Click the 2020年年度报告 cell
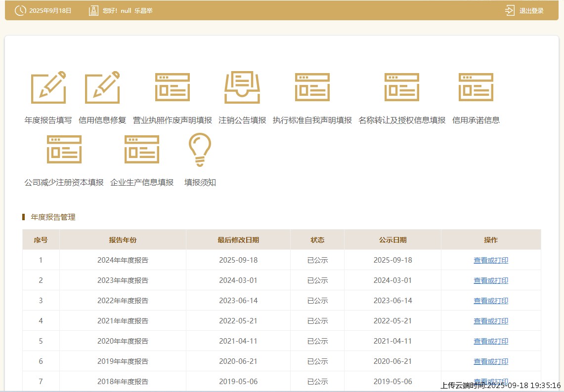 [123, 341]
